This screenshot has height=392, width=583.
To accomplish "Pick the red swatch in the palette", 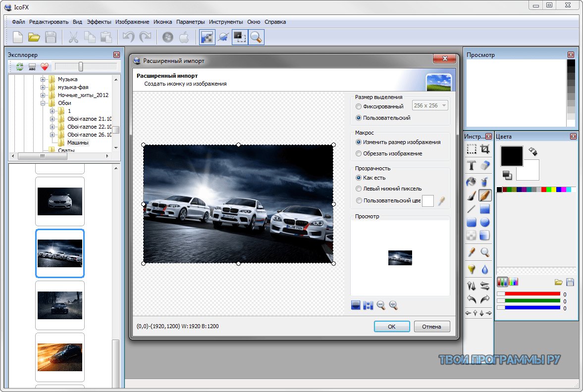I will coord(544,190).
